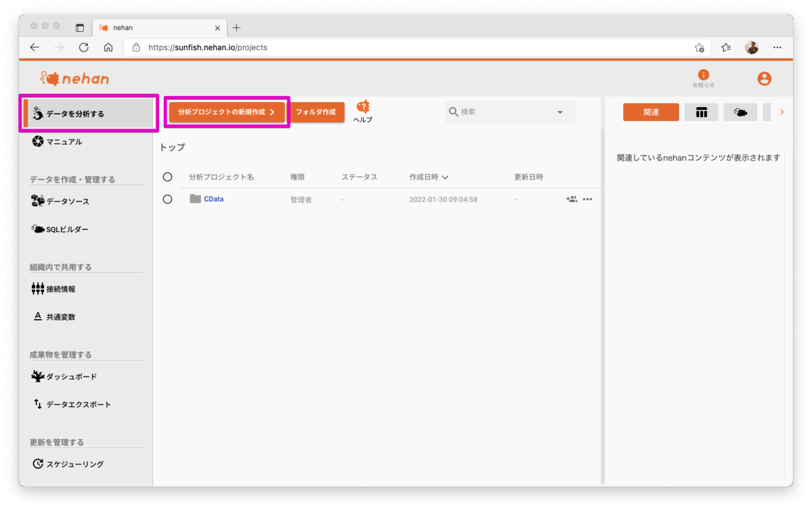
Task: Sort by 作成日時 using its chevron
Action: click(444, 177)
